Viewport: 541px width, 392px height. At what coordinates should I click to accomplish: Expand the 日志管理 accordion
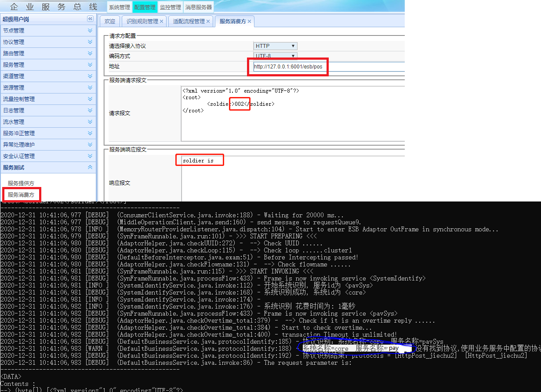tap(90, 111)
